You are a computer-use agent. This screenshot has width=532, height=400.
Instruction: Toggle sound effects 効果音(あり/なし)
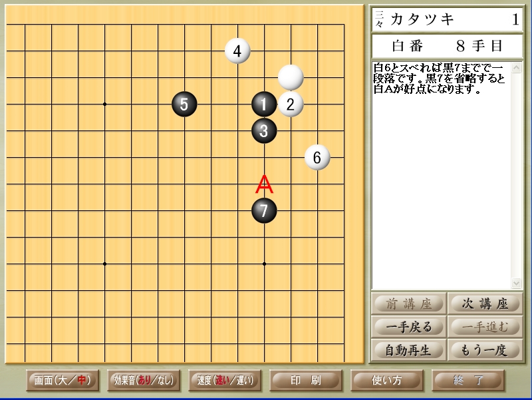coord(143,380)
